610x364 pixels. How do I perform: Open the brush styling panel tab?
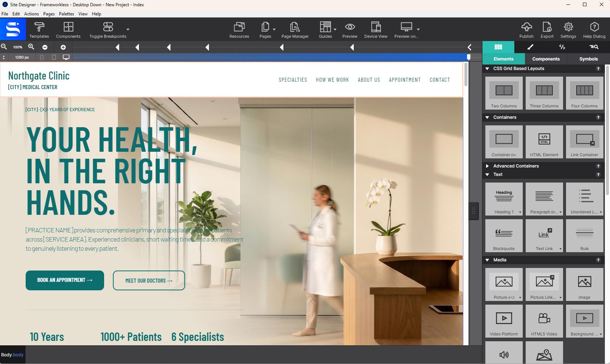click(x=530, y=47)
